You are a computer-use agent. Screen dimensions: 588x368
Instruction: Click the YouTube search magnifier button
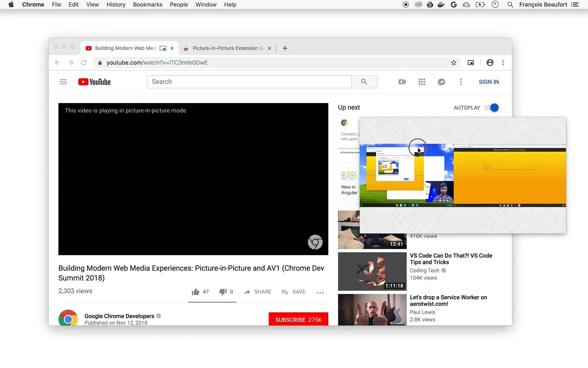364,82
